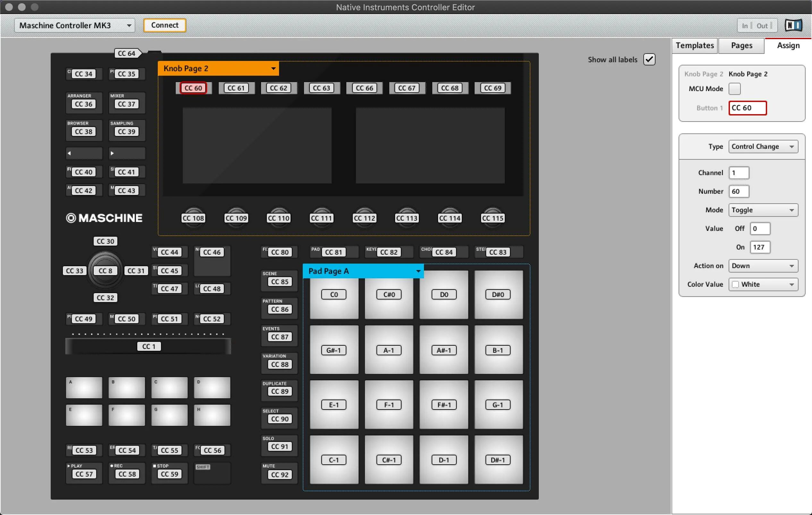This screenshot has height=515, width=812.
Task: Open the Knob Page 2 dropdown
Action: pos(218,69)
